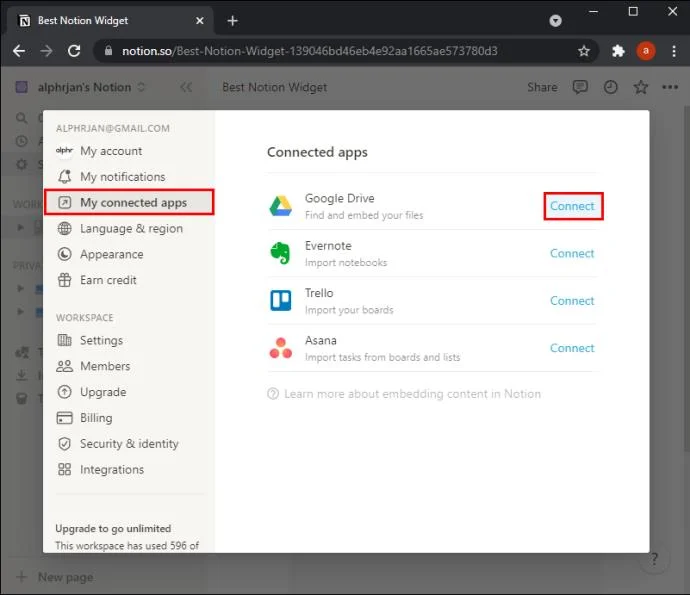Screen dimensions: 690x595
Task: Click the Upgrade to go unlimited text
Action: 113,529
